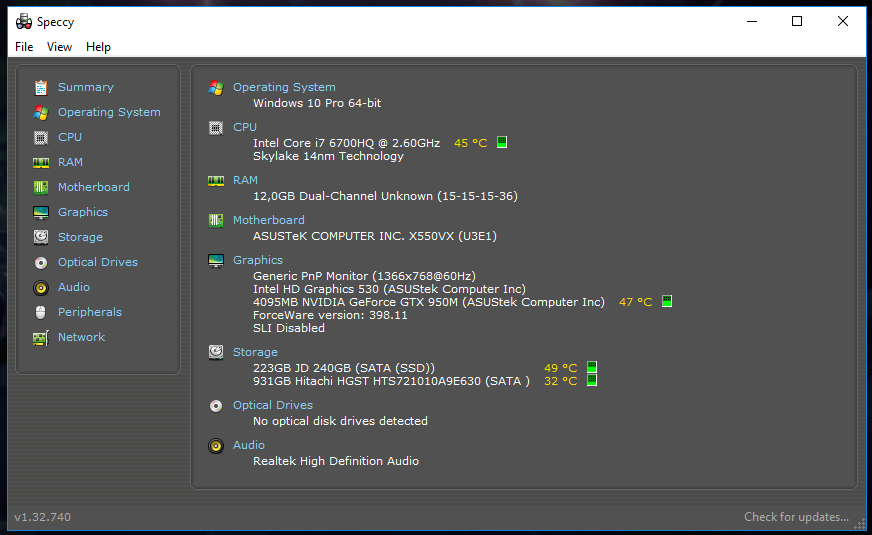This screenshot has width=872, height=535.
Task: Click the 223GB JD 240GB SSD line
Action: click(344, 368)
